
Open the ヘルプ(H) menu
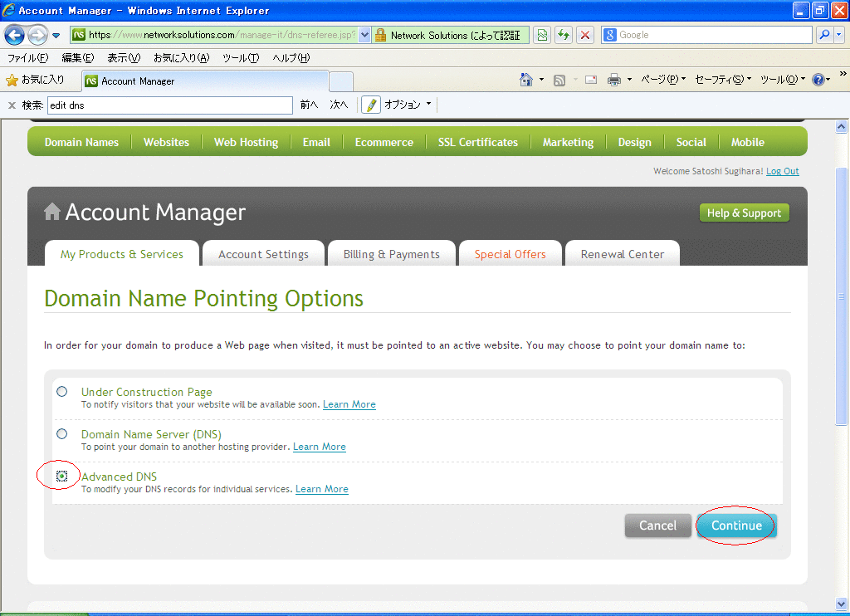coord(291,57)
